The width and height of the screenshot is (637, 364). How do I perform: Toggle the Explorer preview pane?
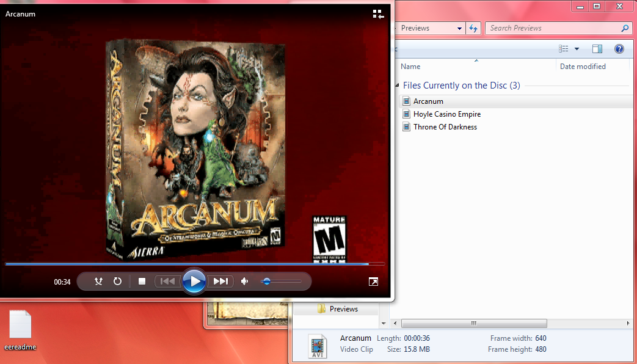(597, 49)
